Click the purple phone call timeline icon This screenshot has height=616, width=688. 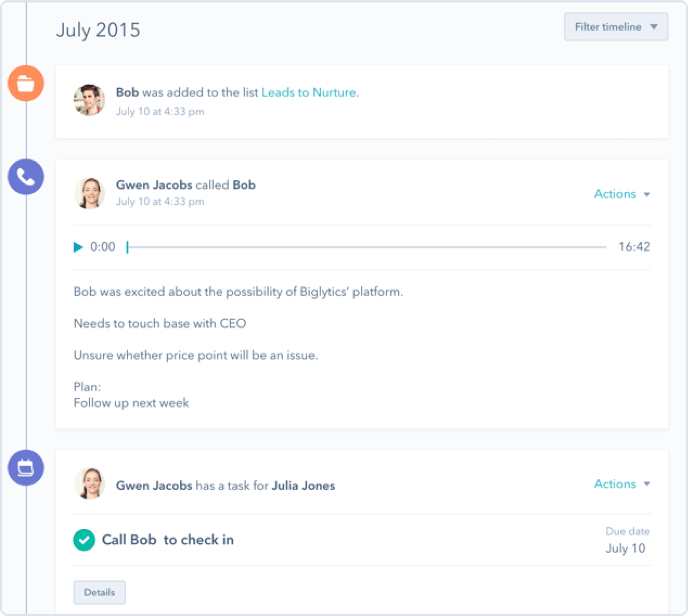point(25,177)
